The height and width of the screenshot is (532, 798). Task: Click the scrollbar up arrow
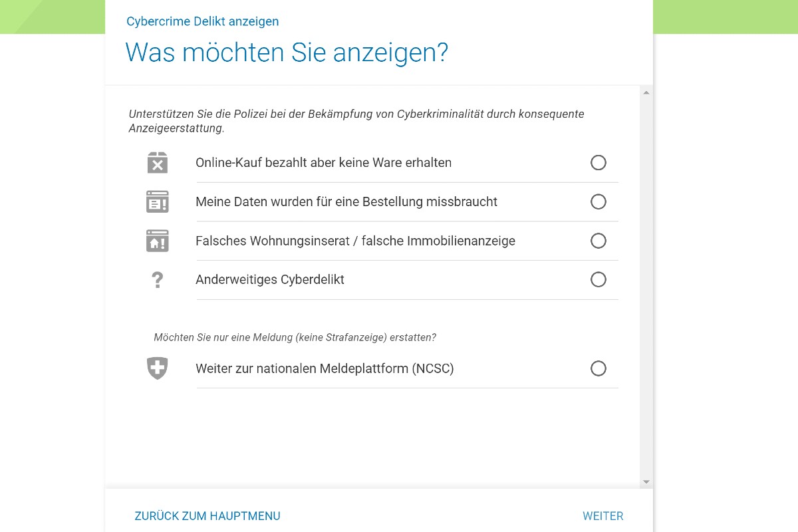click(x=646, y=92)
